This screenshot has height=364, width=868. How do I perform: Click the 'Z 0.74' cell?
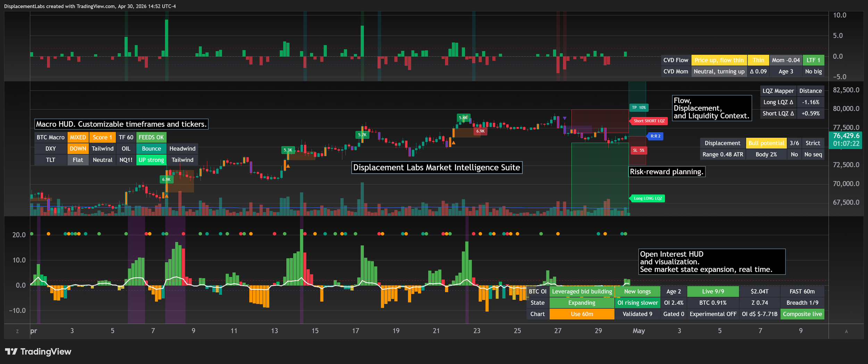click(x=759, y=303)
